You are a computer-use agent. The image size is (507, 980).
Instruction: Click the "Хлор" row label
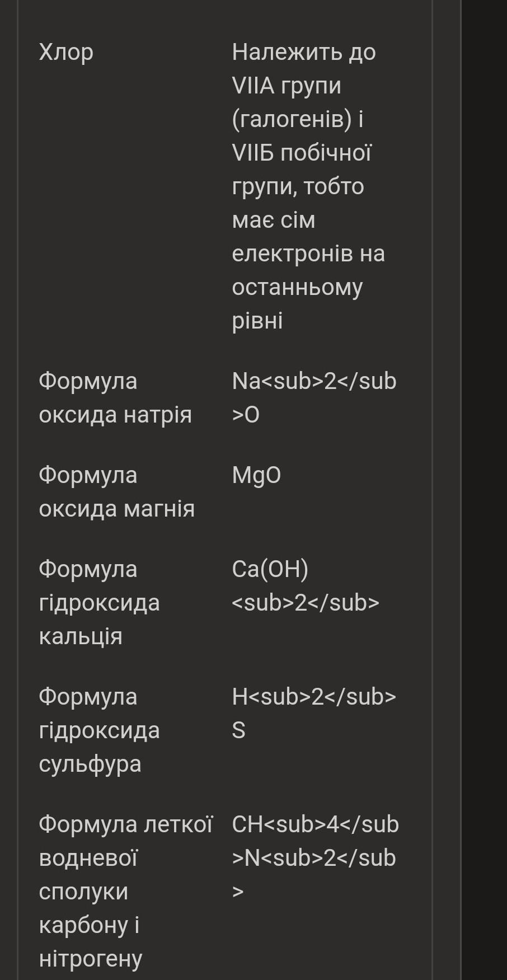tap(66, 52)
